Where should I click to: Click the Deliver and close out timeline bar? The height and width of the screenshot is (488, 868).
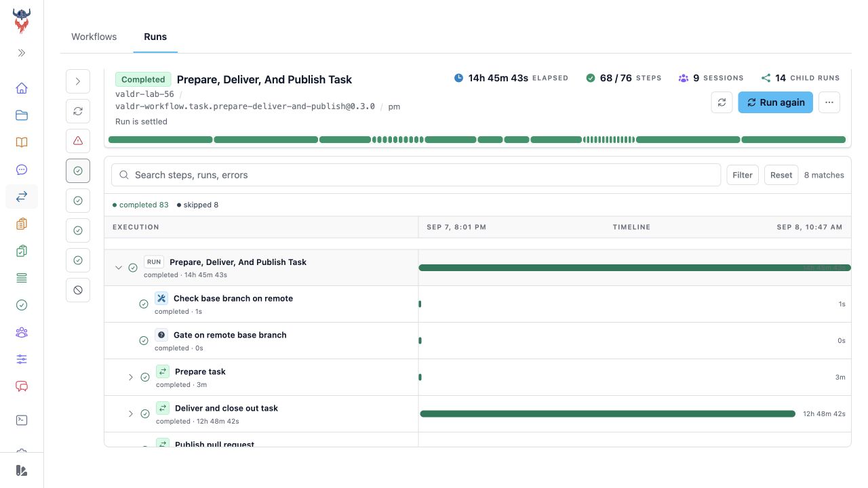point(608,413)
